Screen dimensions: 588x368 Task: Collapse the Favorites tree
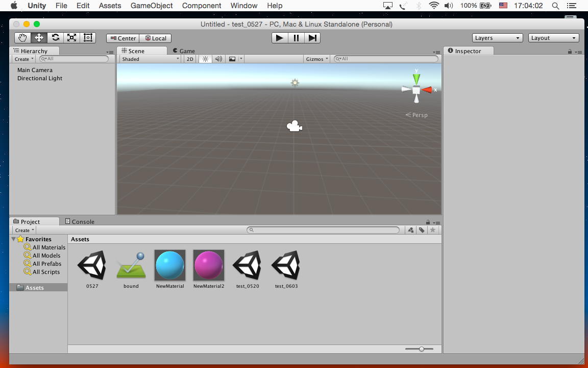(x=13, y=239)
